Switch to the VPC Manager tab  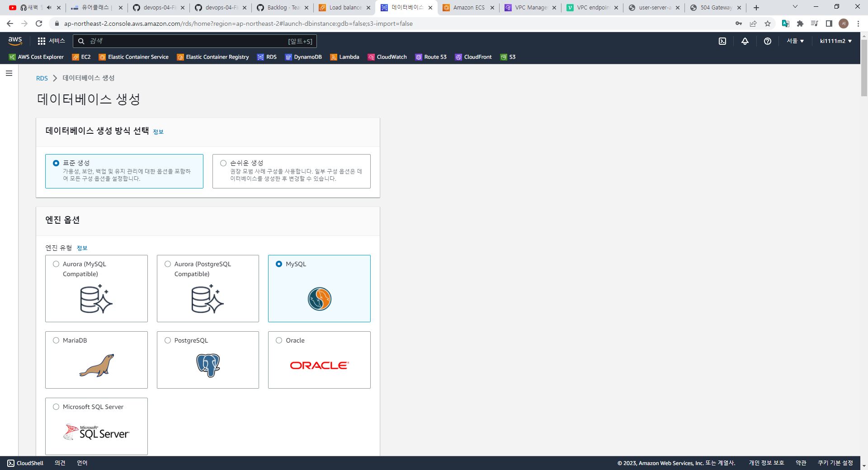click(530, 7)
